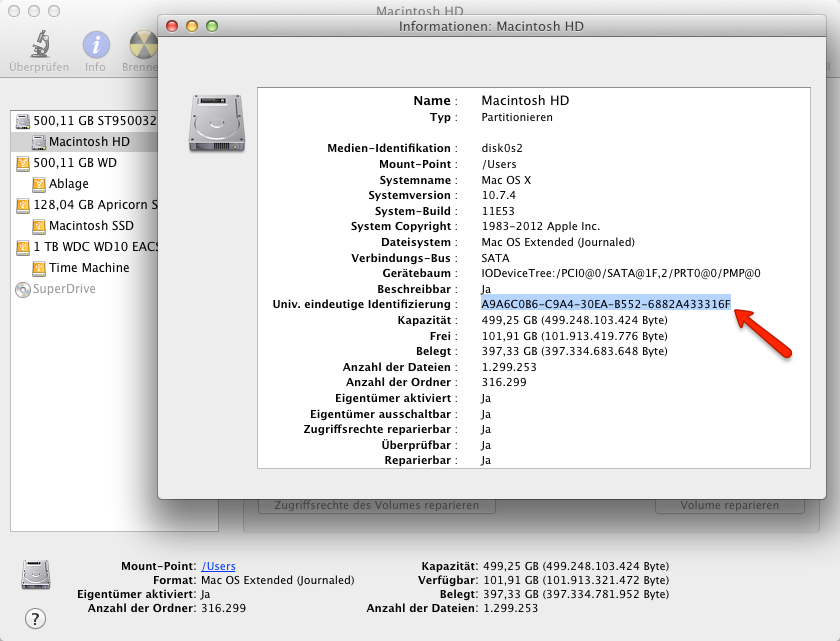Click the 'Volume reparieren' button

[730, 506]
